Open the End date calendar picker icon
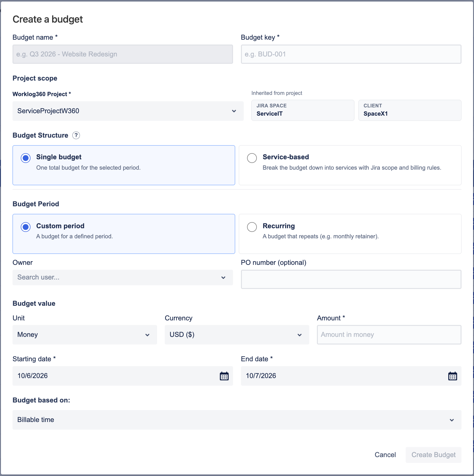 pos(453,376)
